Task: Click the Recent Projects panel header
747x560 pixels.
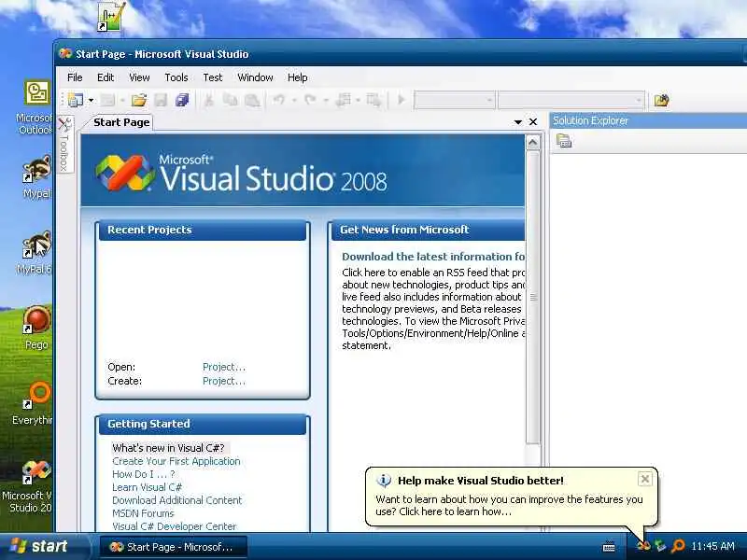Action: (203, 230)
